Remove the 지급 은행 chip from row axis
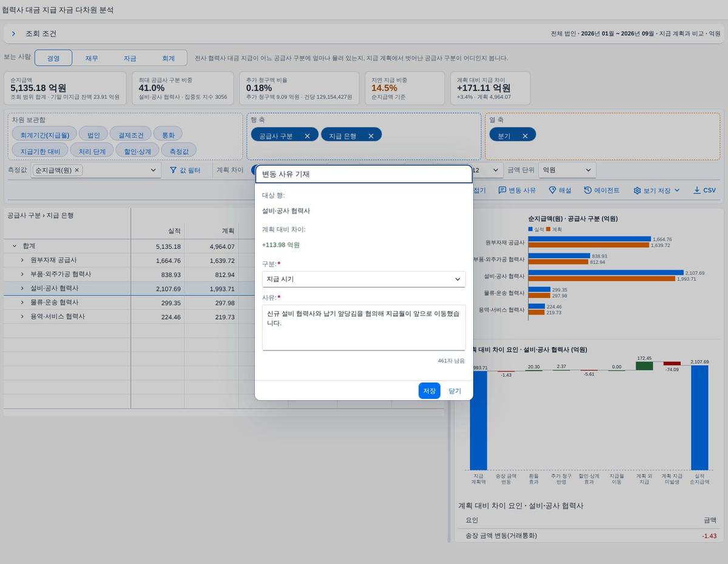The width and height of the screenshot is (728, 564). pyautogui.click(x=371, y=136)
